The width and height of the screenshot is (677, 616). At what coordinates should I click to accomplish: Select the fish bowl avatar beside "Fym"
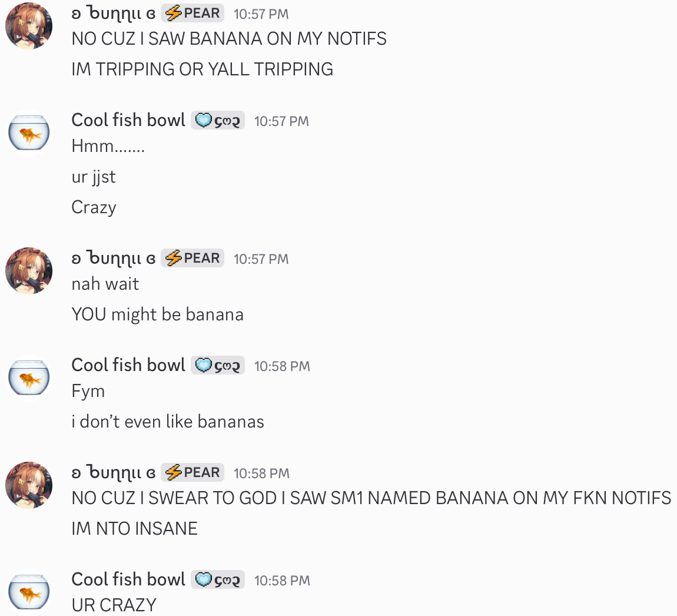(x=29, y=378)
